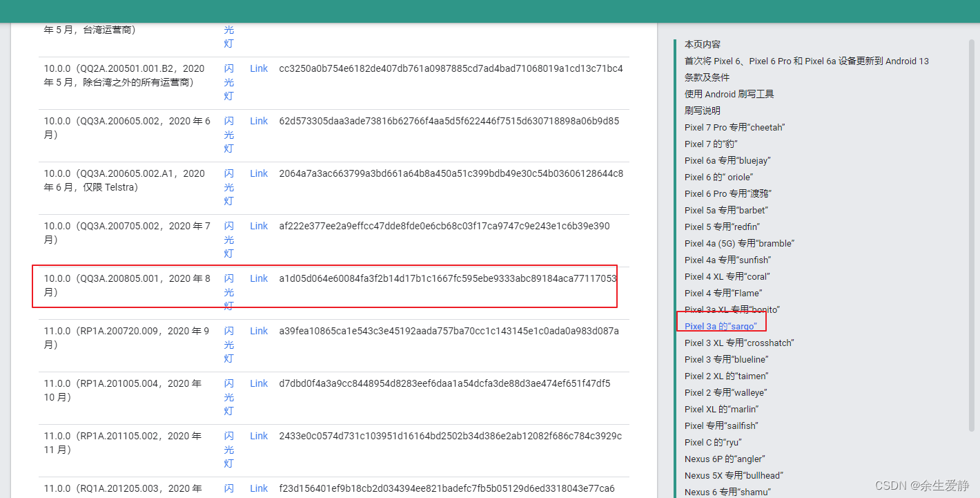
Task: Click 闪光灯 flash link for RP1A.200720.009
Action: tap(229, 345)
